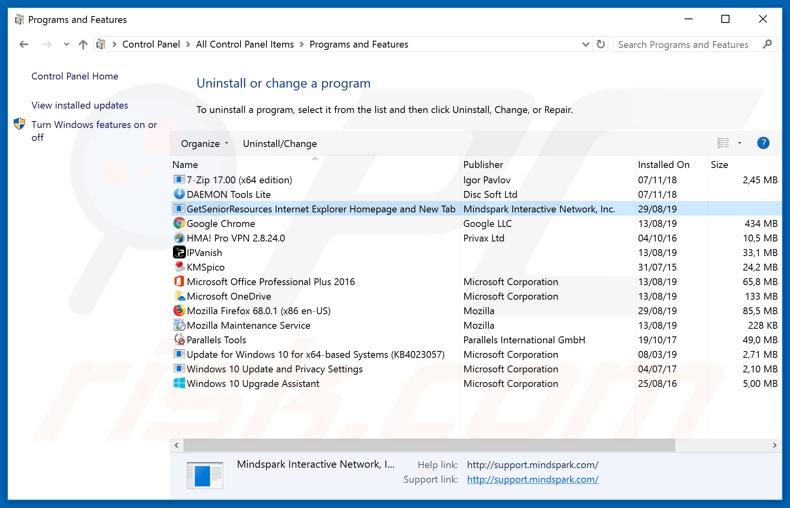Click the Search Programs and Features box
Image resolution: width=790 pixels, height=508 pixels.
tap(686, 44)
